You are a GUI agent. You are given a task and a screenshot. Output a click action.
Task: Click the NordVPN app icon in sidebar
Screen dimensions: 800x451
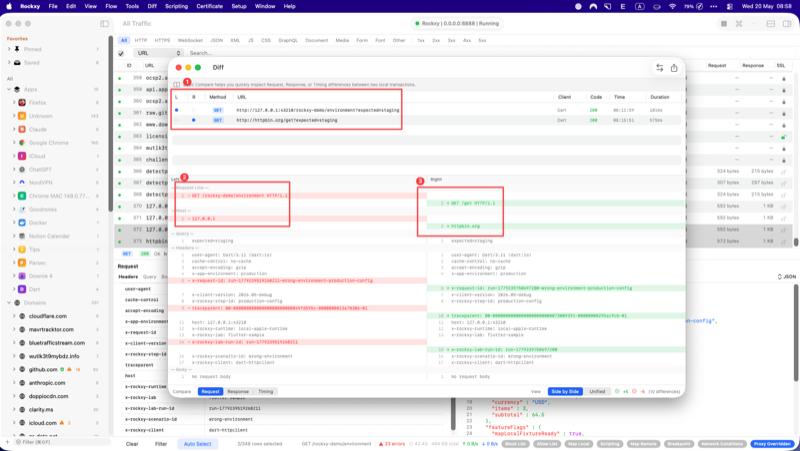tap(22, 183)
